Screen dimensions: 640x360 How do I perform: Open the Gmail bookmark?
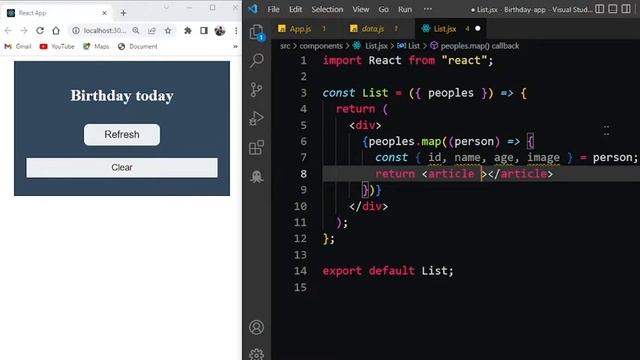[x=18, y=47]
